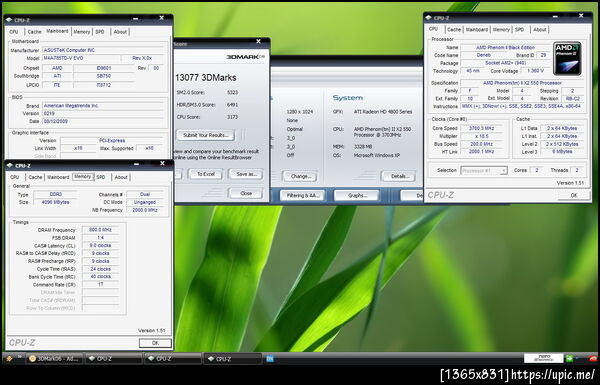Open CPU tab in the Mainboard CPU-Z window
Viewport: 600px width, 385px height.
pyautogui.click(x=14, y=32)
